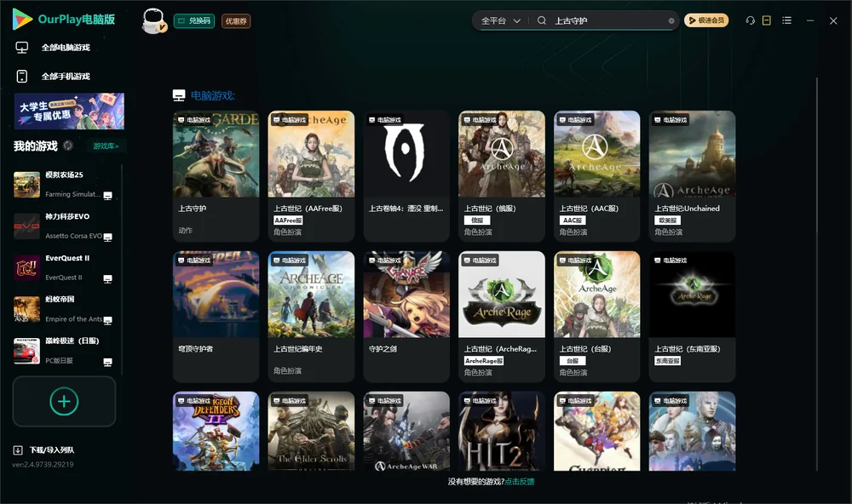Viewport: 852px width, 504px height.
Task: Open the 优惠券 coupon button
Action: 236,21
